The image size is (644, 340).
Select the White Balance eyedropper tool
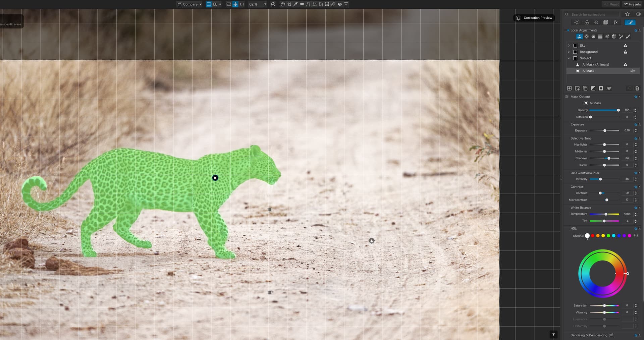295,4
